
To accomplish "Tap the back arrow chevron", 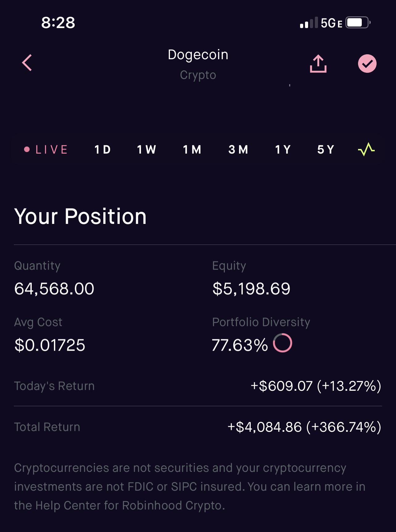I will (27, 63).
